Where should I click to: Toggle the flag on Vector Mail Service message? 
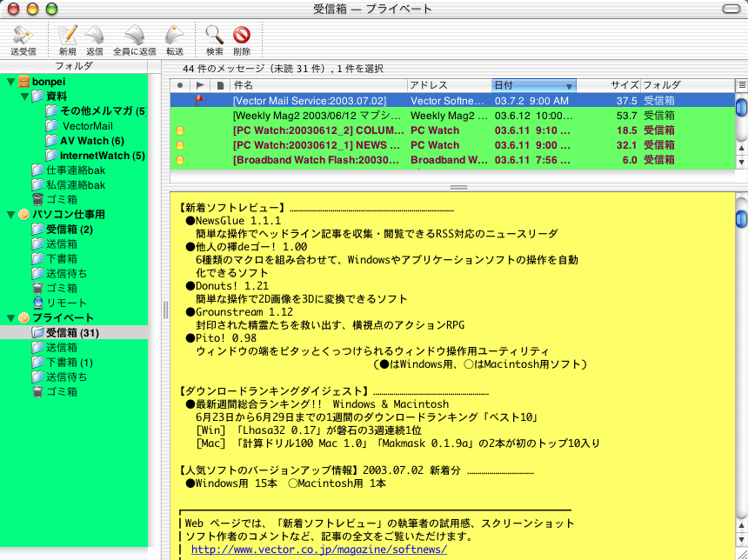click(200, 100)
